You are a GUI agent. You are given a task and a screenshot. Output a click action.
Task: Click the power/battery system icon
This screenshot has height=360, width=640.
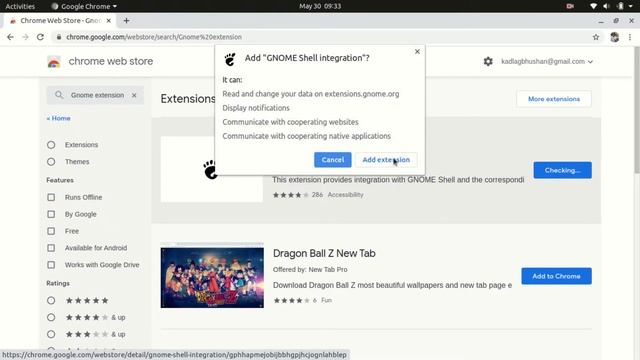pos(620,6)
